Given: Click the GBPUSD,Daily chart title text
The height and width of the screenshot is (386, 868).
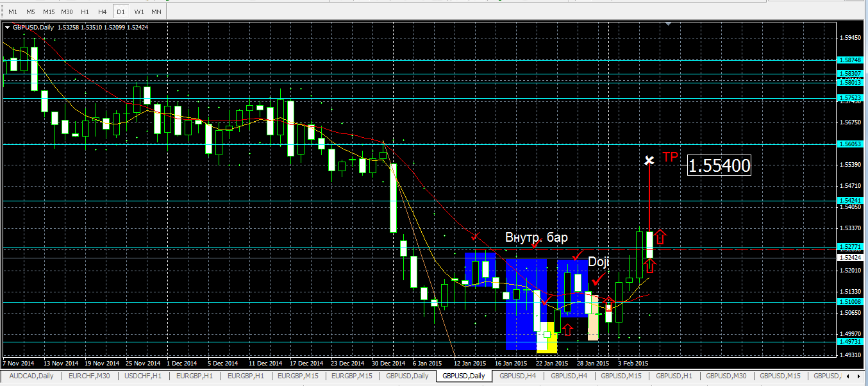Looking at the screenshot, I should coord(33,27).
